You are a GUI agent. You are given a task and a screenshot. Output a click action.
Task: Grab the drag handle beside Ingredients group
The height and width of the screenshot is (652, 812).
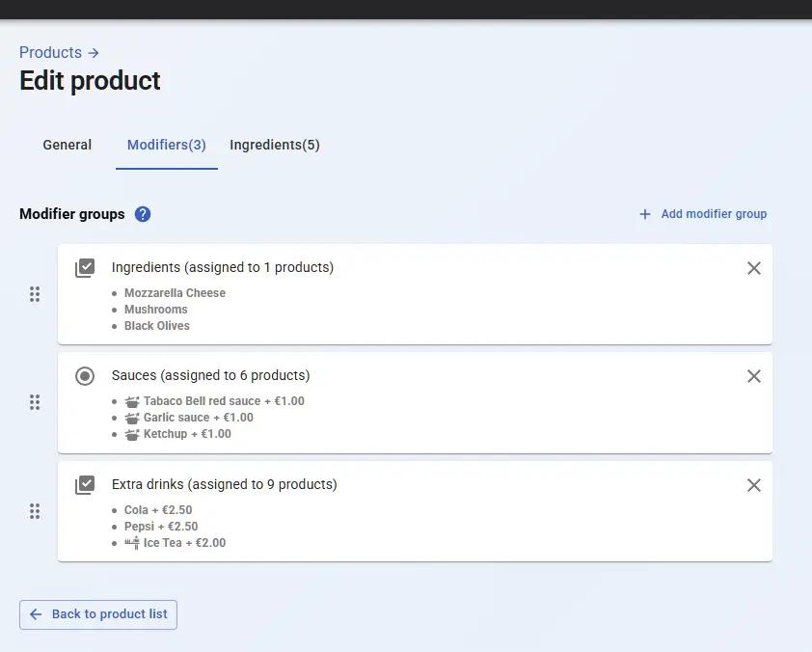[x=35, y=294]
